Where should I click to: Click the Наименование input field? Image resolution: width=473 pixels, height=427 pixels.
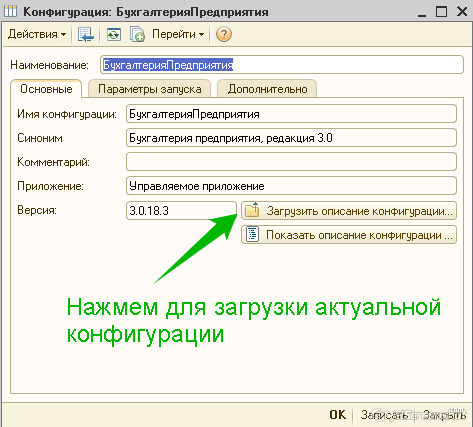282,65
